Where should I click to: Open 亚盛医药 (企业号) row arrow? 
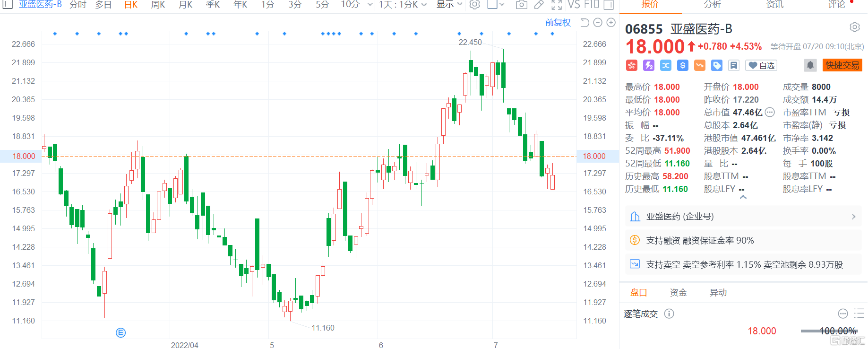click(x=853, y=217)
